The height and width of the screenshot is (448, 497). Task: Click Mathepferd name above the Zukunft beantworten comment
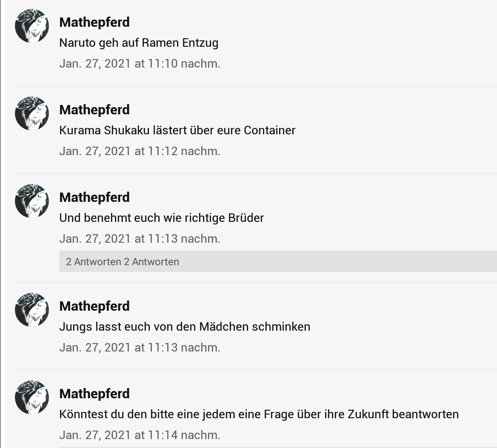(94, 394)
